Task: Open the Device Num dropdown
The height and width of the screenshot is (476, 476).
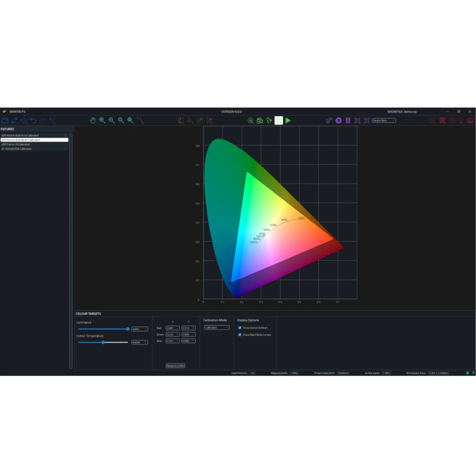Action: click(x=383, y=120)
